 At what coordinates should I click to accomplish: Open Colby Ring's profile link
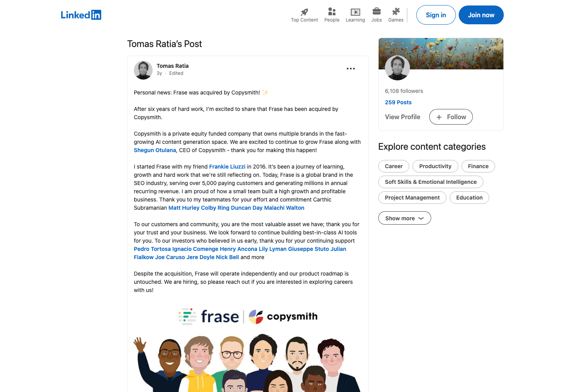point(215,208)
